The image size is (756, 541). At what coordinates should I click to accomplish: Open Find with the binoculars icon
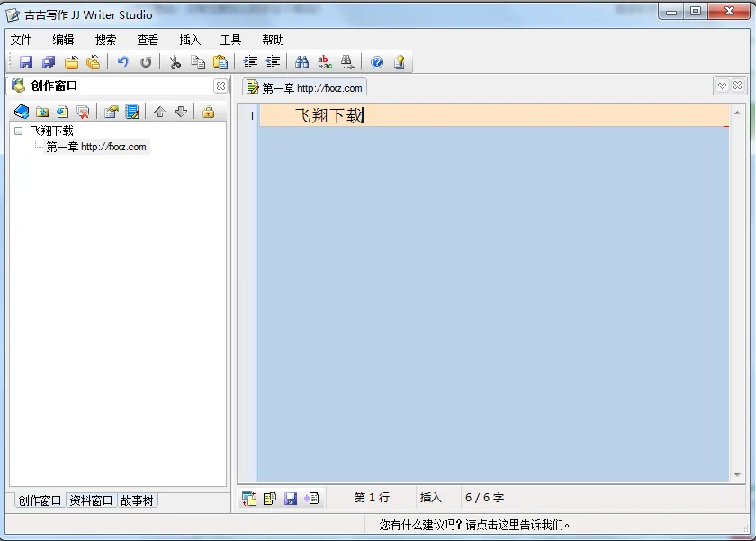tap(302, 62)
